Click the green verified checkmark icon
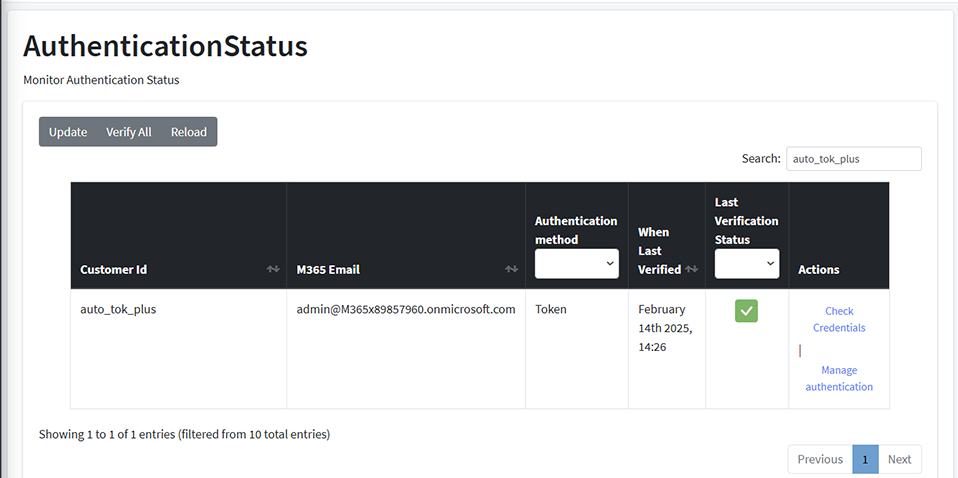The height and width of the screenshot is (478, 958). 746,311
